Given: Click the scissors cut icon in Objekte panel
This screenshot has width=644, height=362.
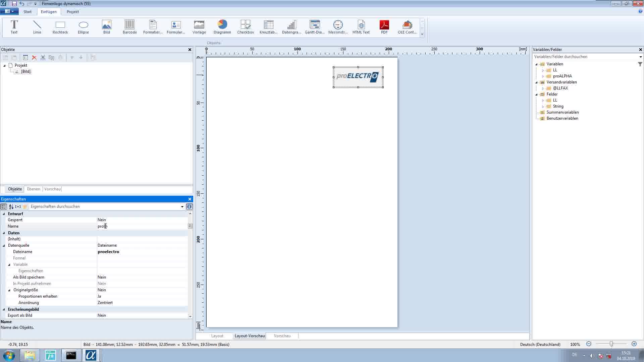Looking at the screenshot, I should (43, 58).
